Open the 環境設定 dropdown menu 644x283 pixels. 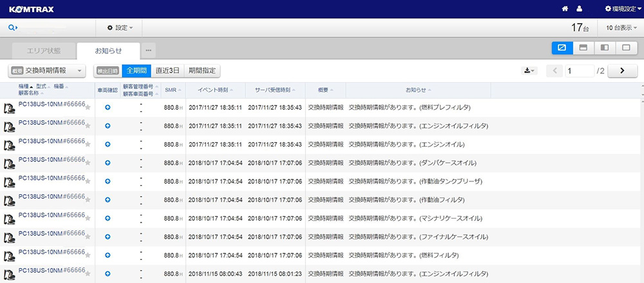pyautogui.click(x=623, y=9)
